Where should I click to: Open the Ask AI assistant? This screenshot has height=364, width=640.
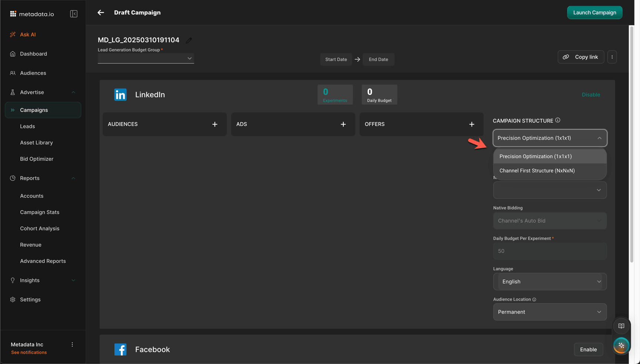point(28,34)
